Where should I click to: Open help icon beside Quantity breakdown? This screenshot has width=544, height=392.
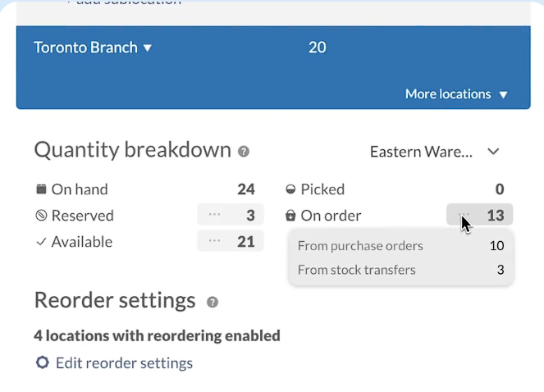244,152
